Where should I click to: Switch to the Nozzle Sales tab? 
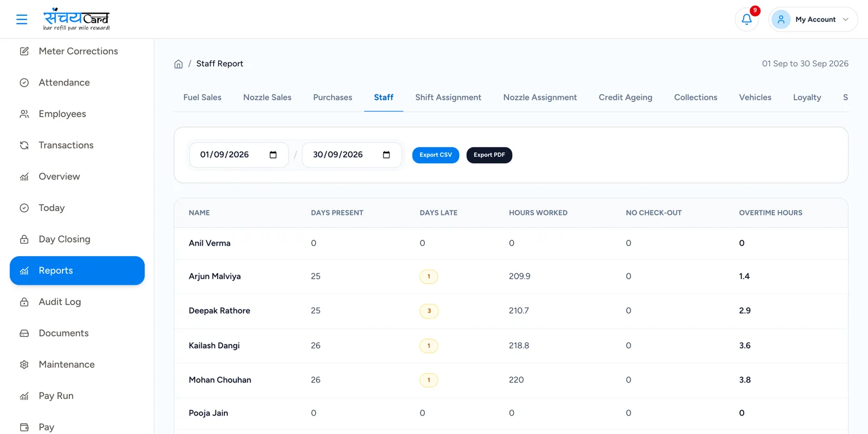(267, 98)
